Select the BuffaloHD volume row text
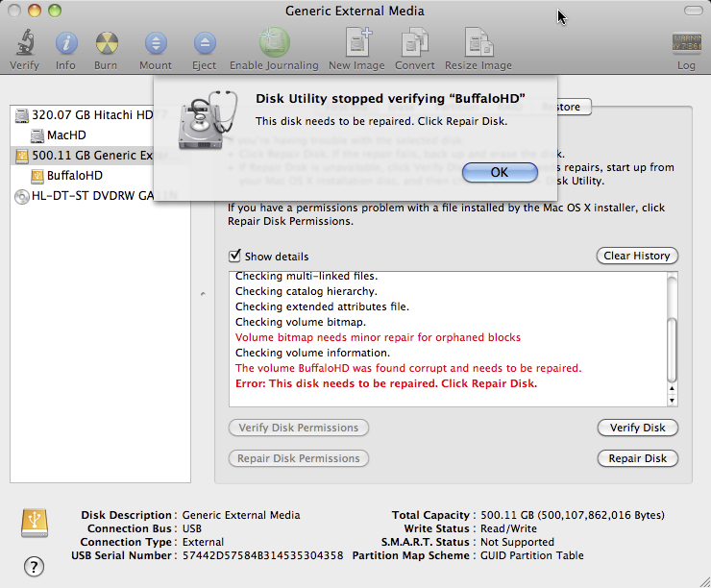This screenshot has width=711, height=588. [75, 176]
